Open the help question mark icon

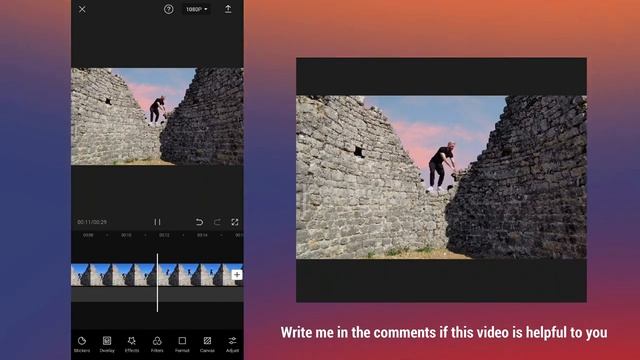pyautogui.click(x=169, y=9)
